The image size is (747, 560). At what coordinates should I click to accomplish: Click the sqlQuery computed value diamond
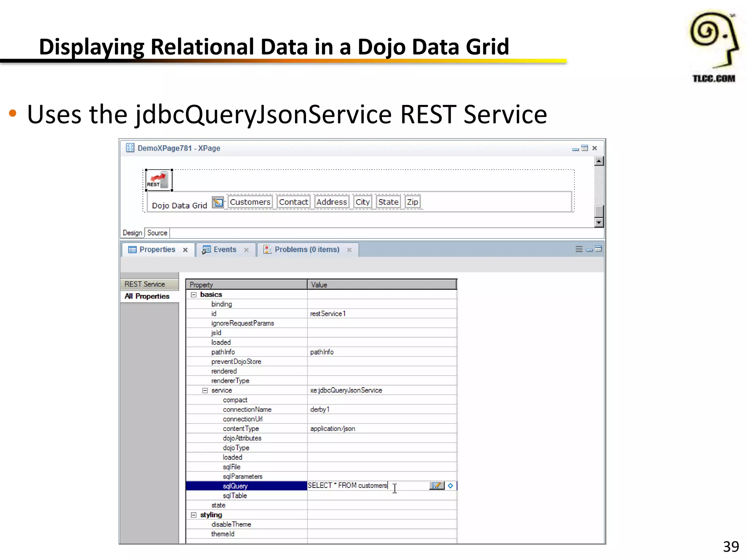(x=450, y=486)
